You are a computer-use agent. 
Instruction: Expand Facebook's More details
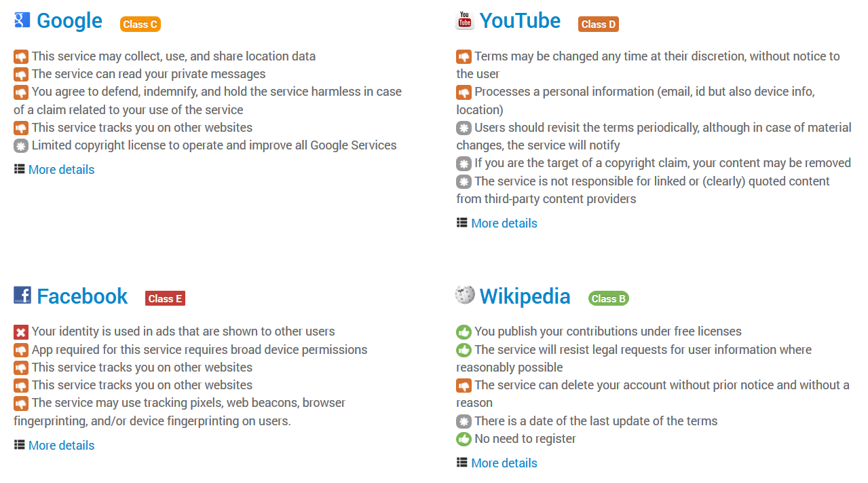(61, 446)
